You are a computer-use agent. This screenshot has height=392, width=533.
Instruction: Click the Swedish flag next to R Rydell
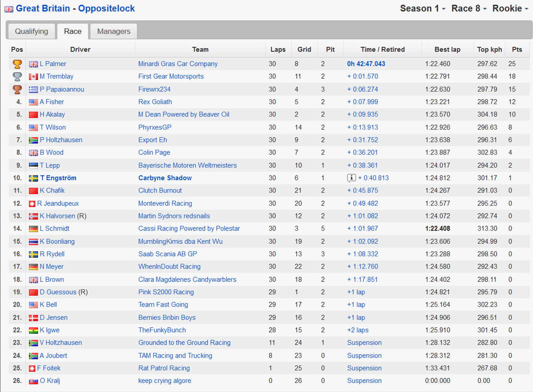[33, 254]
